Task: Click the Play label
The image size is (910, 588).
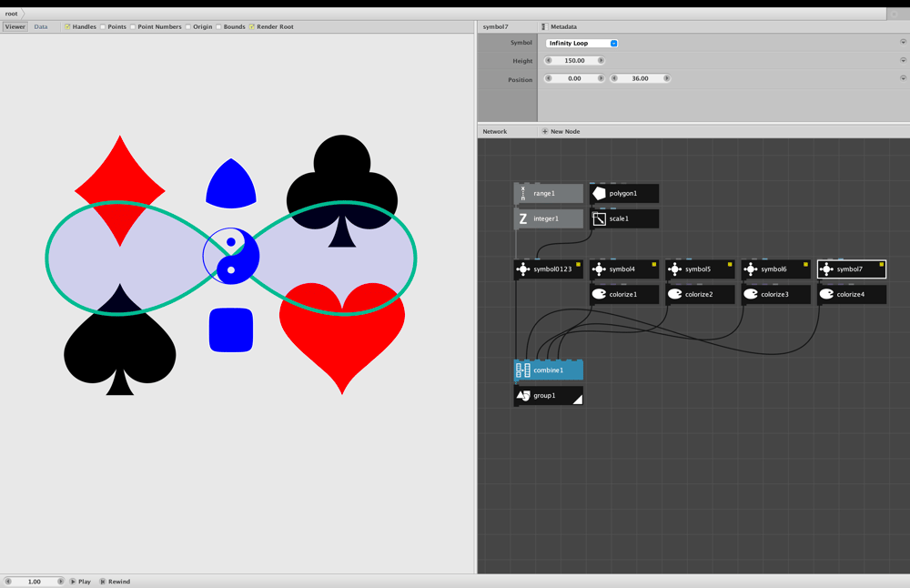Action: [85, 582]
